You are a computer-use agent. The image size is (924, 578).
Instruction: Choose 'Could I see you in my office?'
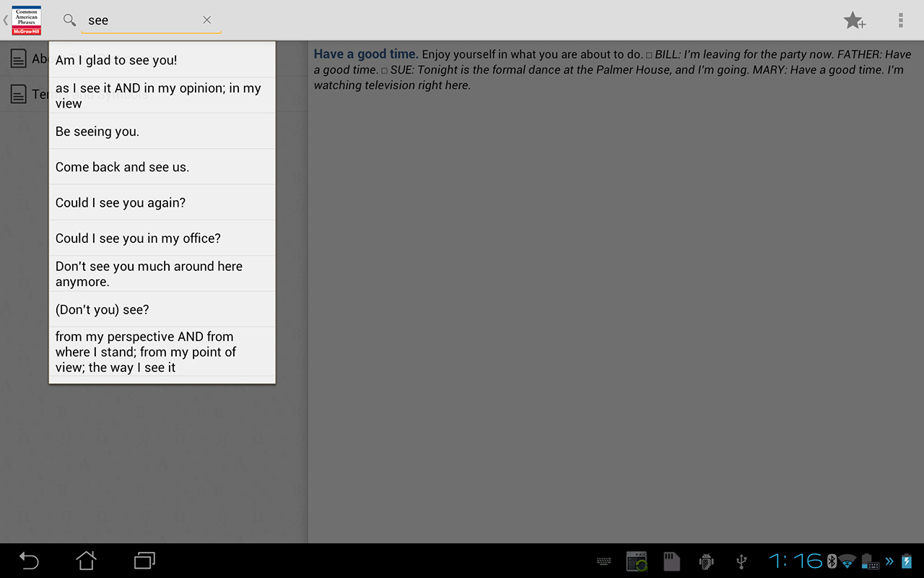[162, 238]
